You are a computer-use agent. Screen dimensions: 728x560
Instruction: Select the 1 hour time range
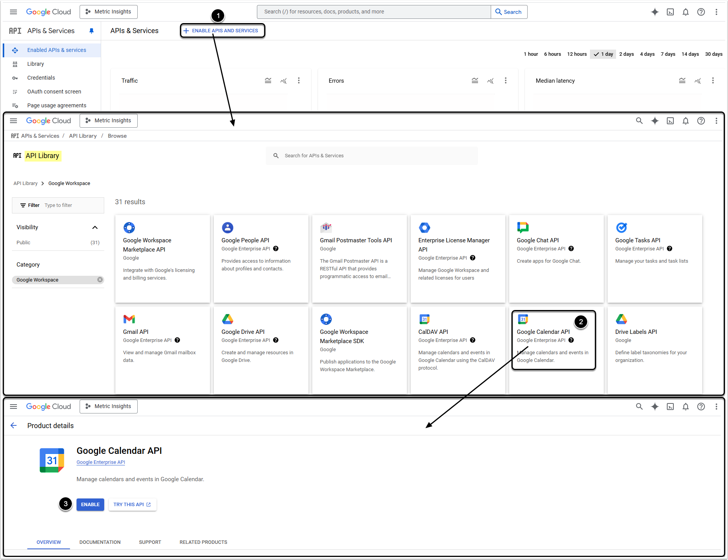point(531,54)
